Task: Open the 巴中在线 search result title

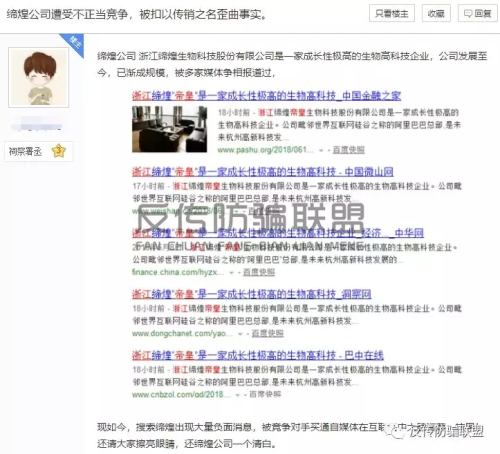Action: click(x=258, y=355)
